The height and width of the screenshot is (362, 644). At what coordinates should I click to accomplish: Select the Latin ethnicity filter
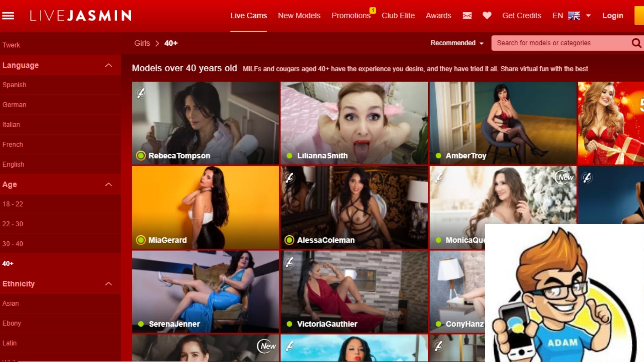click(60, 343)
